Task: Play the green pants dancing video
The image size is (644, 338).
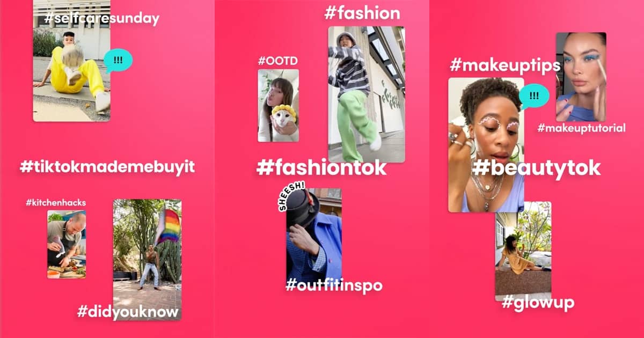Action: (367, 94)
